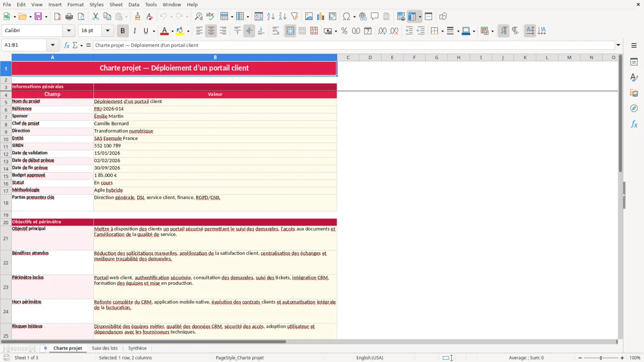Click the zoom in plus button
Viewport: 644px width, 362px height.
[623, 358]
